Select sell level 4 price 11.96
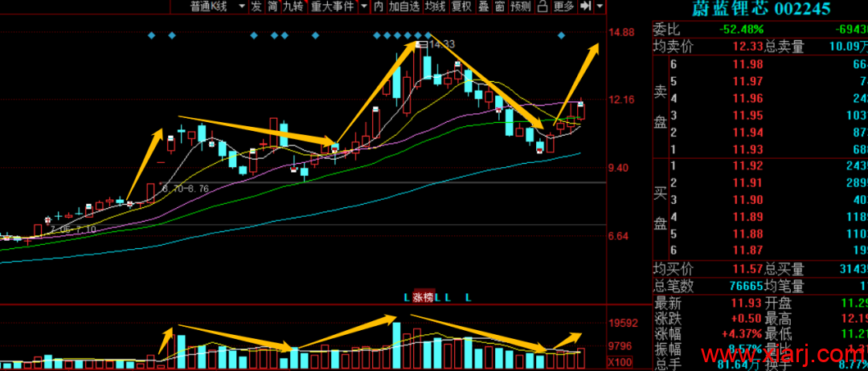Viewport: 868px width, 371px height. point(747,99)
